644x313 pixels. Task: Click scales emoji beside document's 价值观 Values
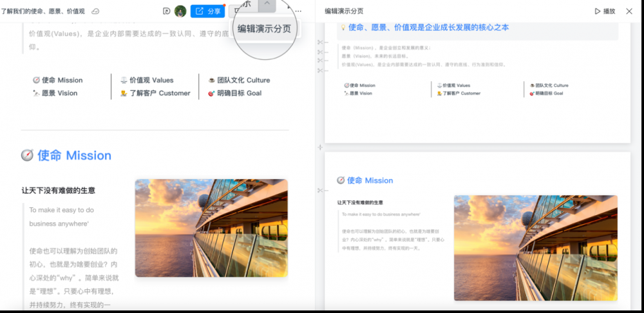124,80
